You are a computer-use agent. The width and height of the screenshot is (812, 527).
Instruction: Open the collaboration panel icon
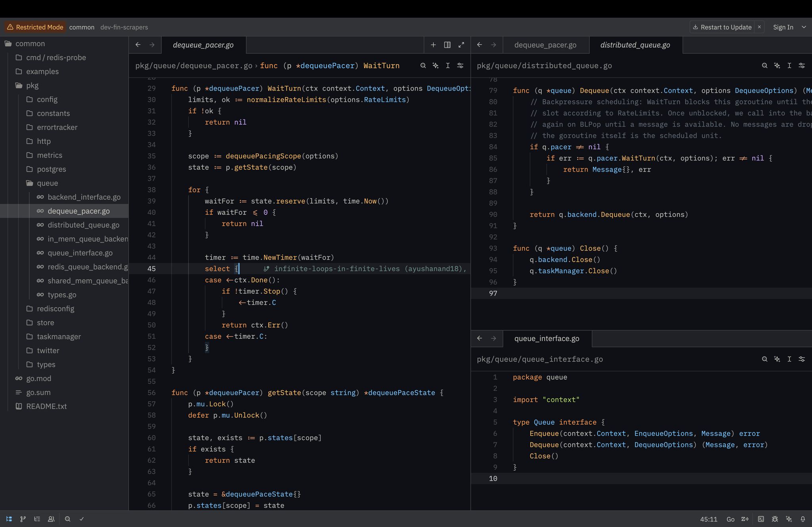point(51,519)
